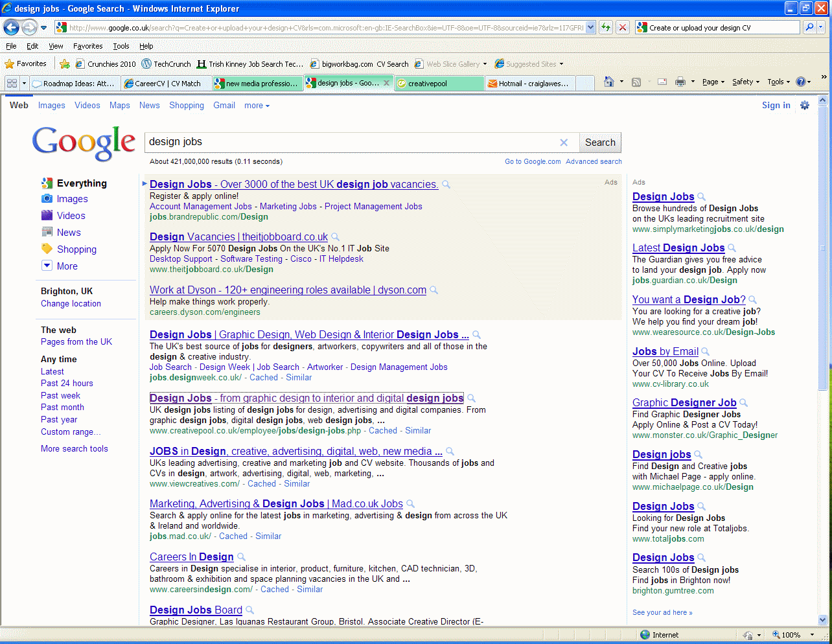The image size is (832, 644).
Task: Stop loading with the red X icon
Action: (x=622, y=27)
